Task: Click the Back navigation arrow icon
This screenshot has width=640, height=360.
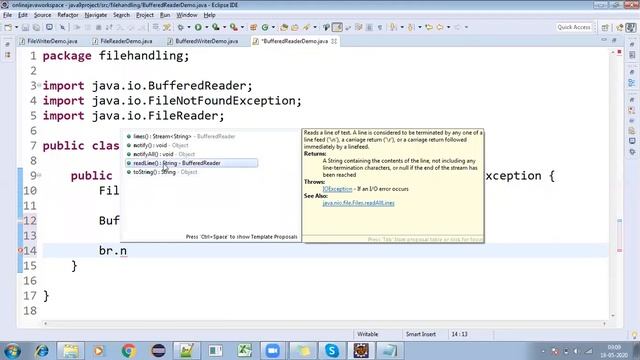Action: coord(440,27)
